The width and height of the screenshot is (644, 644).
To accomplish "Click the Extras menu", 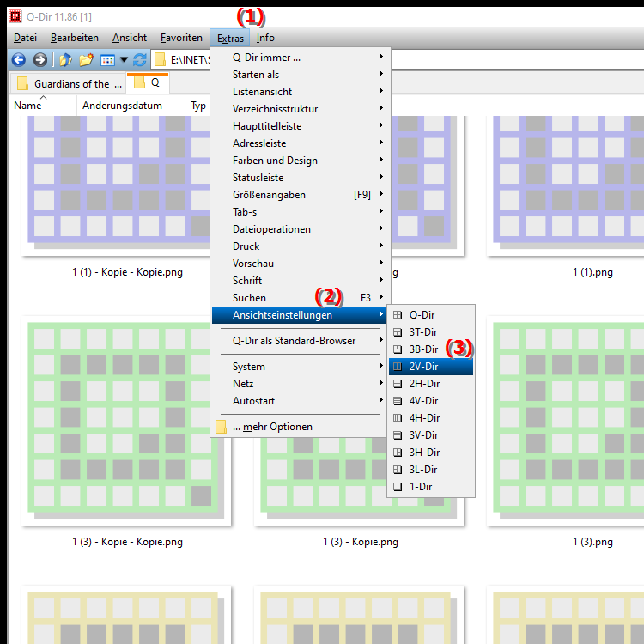I will click(x=230, y=38).
